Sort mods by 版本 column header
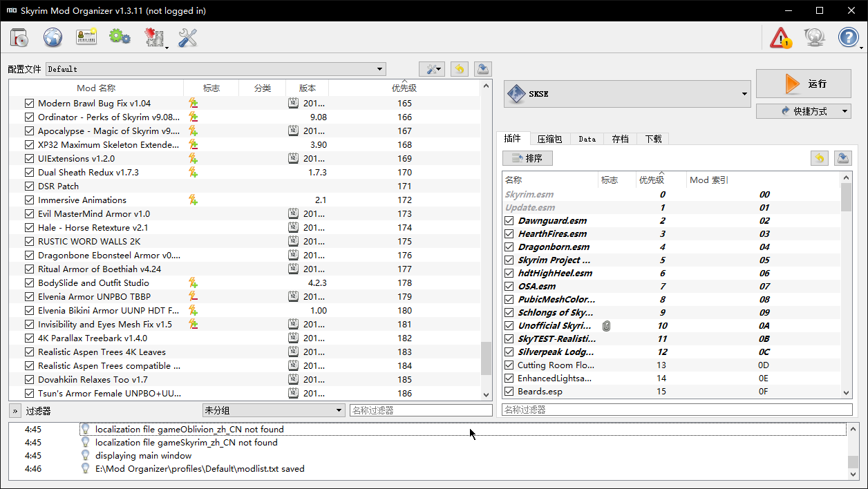868x489 pixels. tap(308, 88)
